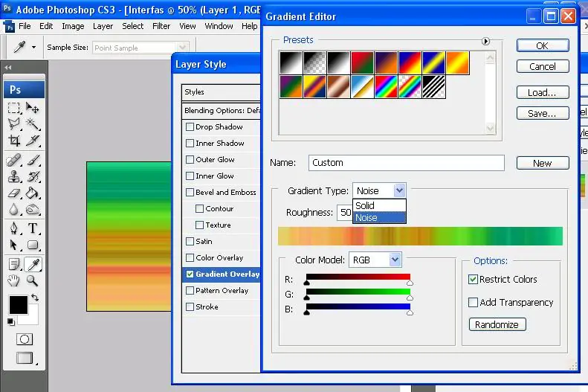Screen dimensions: 588x392
Task: Select the Magic Wand tool
Action: (33, 124)
